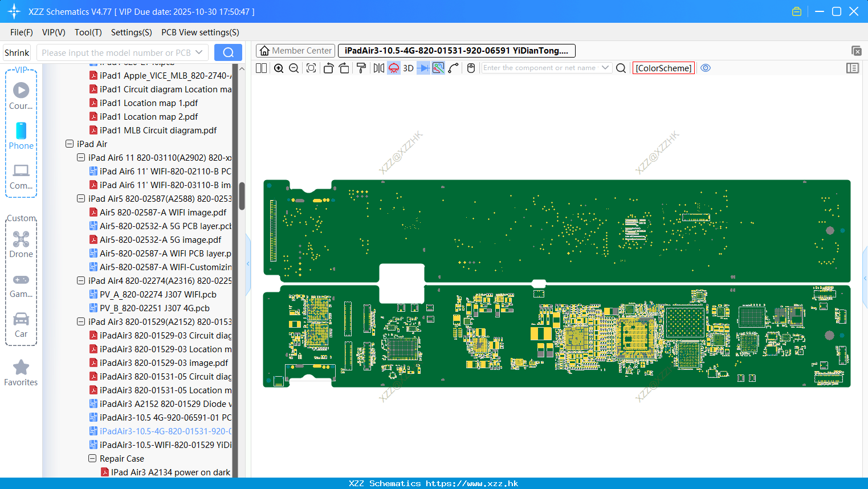Click the file tree scroll up arrow
This screenshot has width=868, height=489.
[x=242, y=68]
